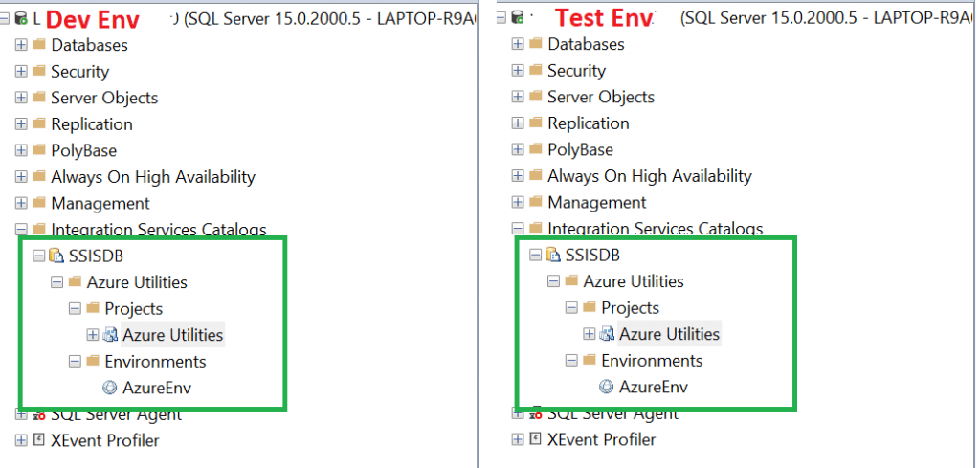Screen dimensions: 980x468
Task: Click the SSISDB catalog icon in Dev Env
Action: (x=56, y=256)
